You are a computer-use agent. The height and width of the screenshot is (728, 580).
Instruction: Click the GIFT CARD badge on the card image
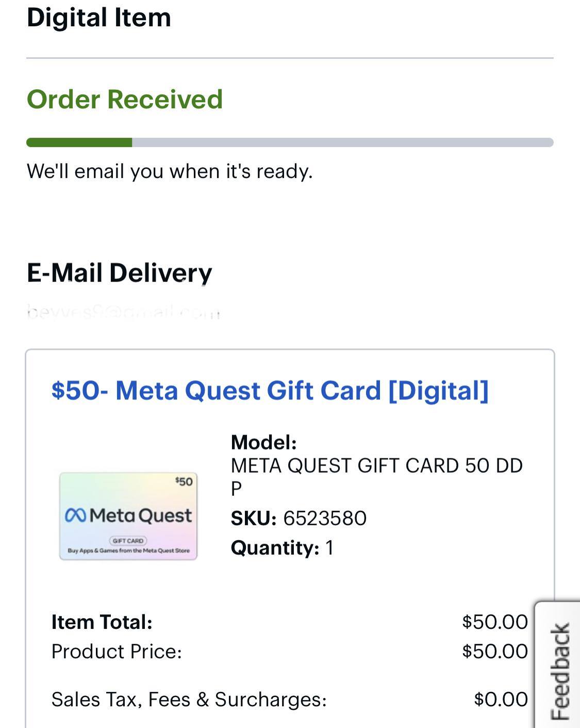(x=128, y=541)
